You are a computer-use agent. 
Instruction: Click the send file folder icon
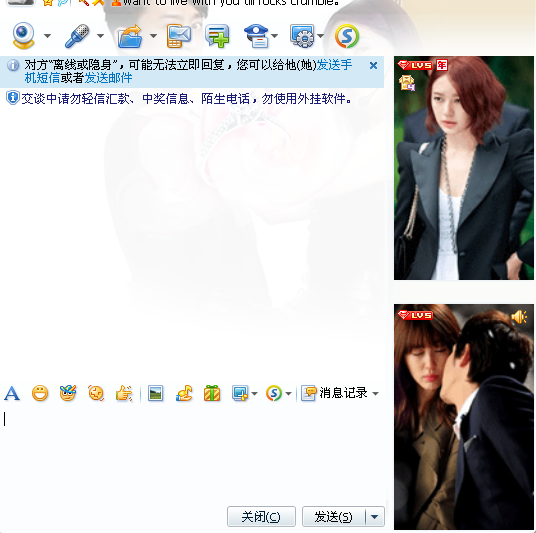130,36
